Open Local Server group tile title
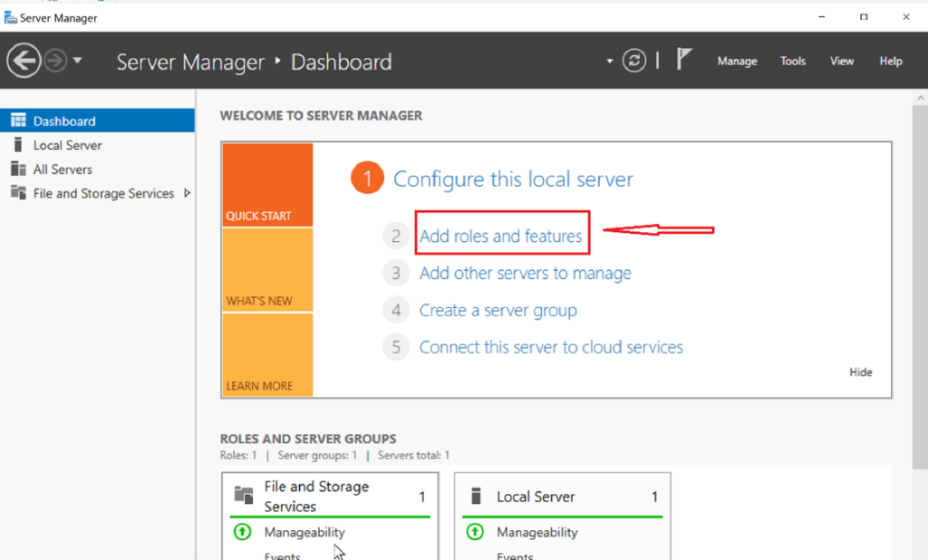Screen dimensions: 928x560 [536, 497]
